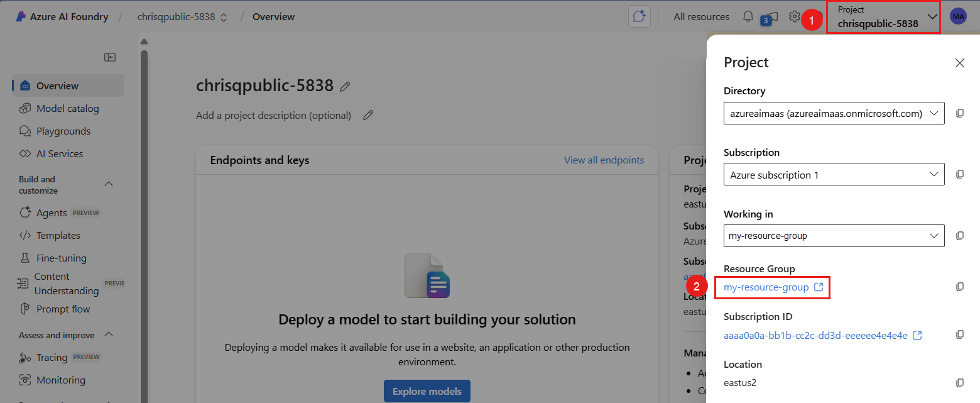
Task: Open AI Services page
Action: coord(68,153)
